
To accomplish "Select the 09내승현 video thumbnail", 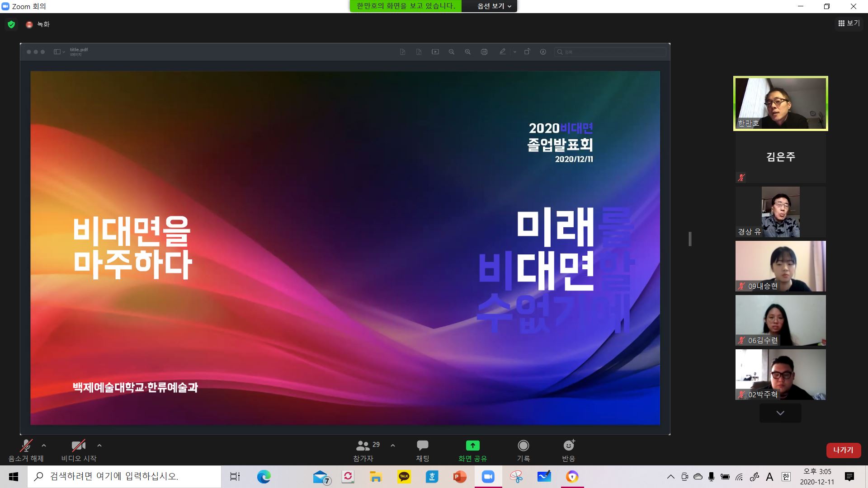I will 780,266.
